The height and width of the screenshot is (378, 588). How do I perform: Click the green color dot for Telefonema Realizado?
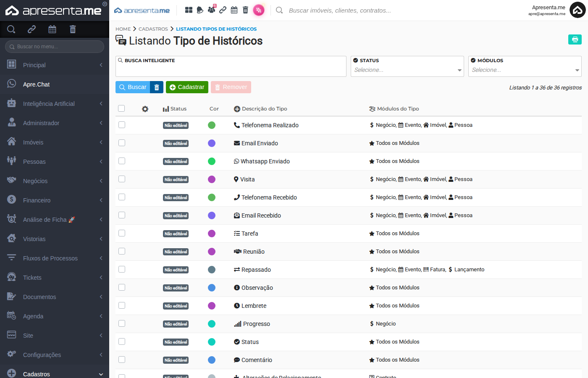pos(212,125)
